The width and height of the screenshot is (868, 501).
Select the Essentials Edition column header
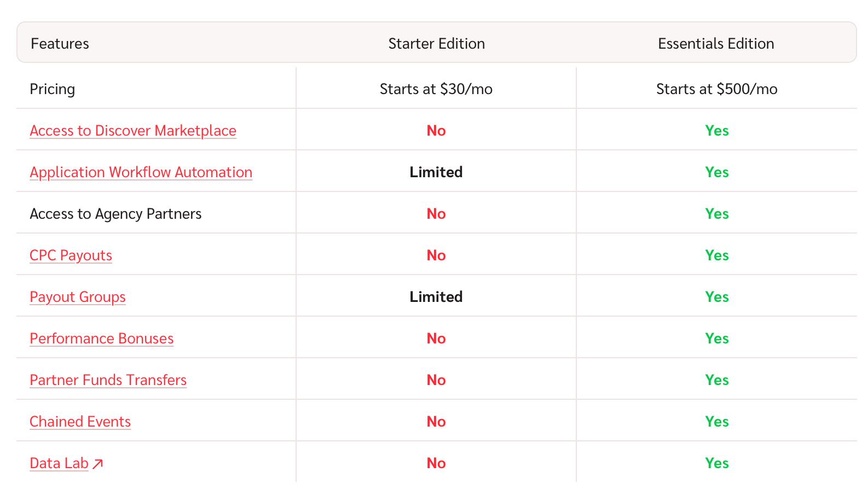coord(716,44)
